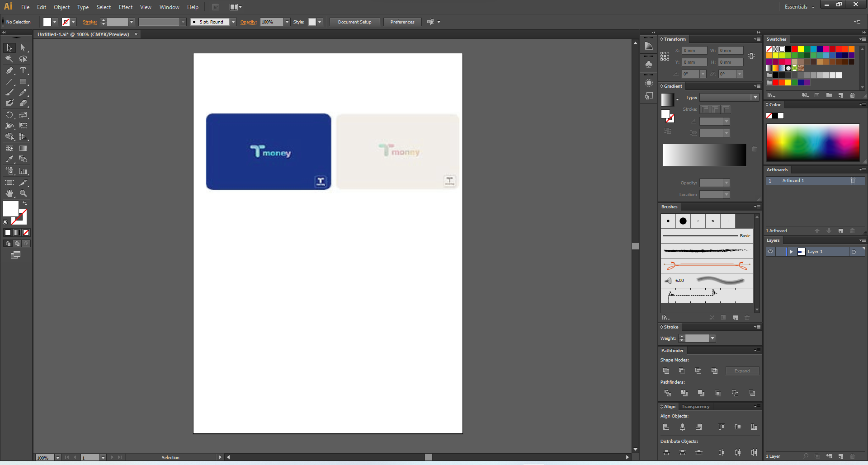Select the Rectangle tool
Viewport: 868px width, 465px height.
click(x=23, y=82)
